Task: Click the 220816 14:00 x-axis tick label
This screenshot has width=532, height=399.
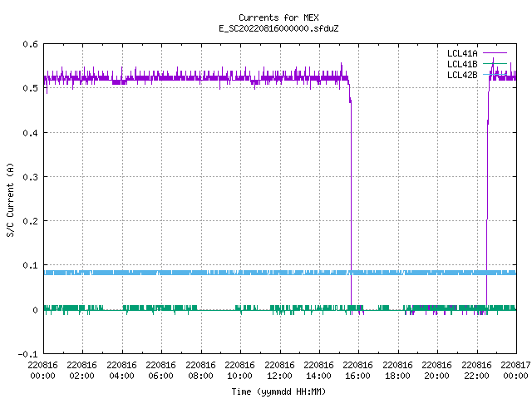Action: coord(318,371)
